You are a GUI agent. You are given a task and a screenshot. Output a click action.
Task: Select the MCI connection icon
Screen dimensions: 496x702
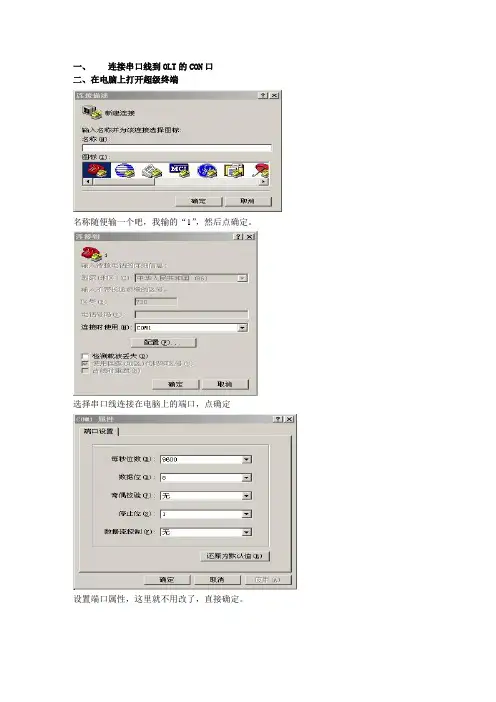[179, 170]
